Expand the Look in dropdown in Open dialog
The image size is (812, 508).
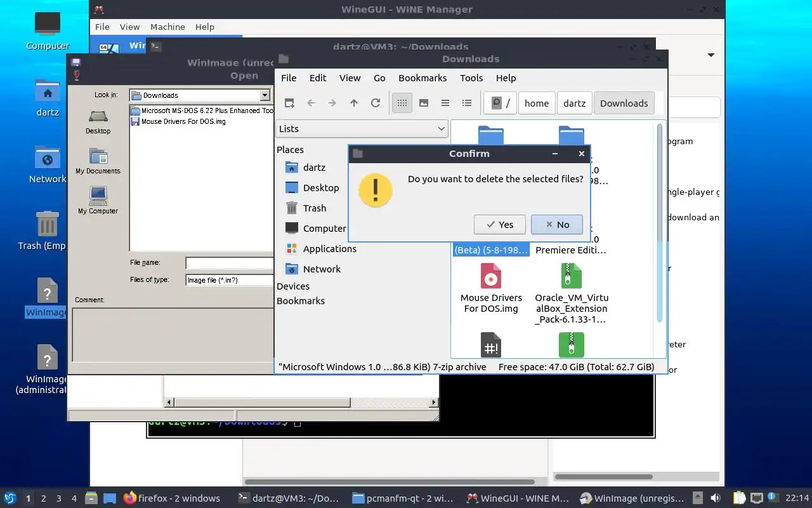click(265, 95)
